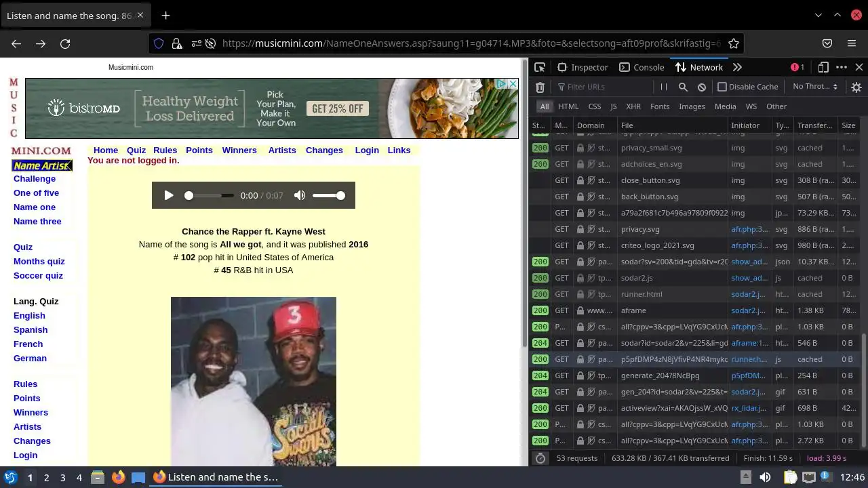
Task: Open the Chance and Kanye photo
Action: point(254,381)
